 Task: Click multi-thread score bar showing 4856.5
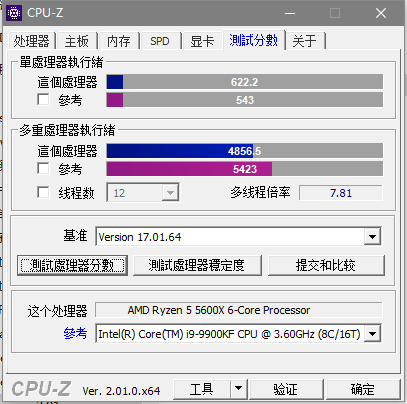(x=245, y=151)
